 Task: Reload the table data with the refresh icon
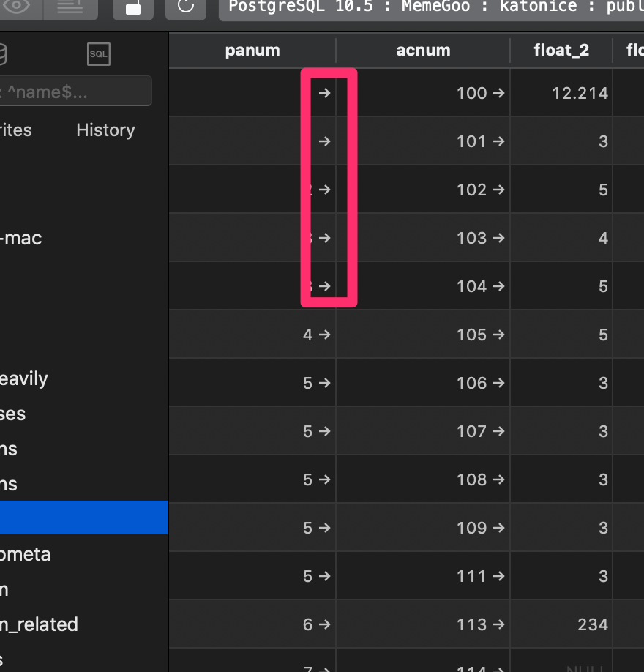click(185, 6)
